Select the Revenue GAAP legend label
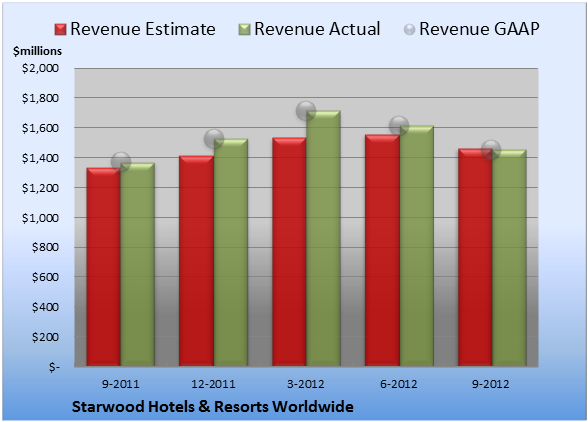The image size is (588, 422). [x=479, y=29]
